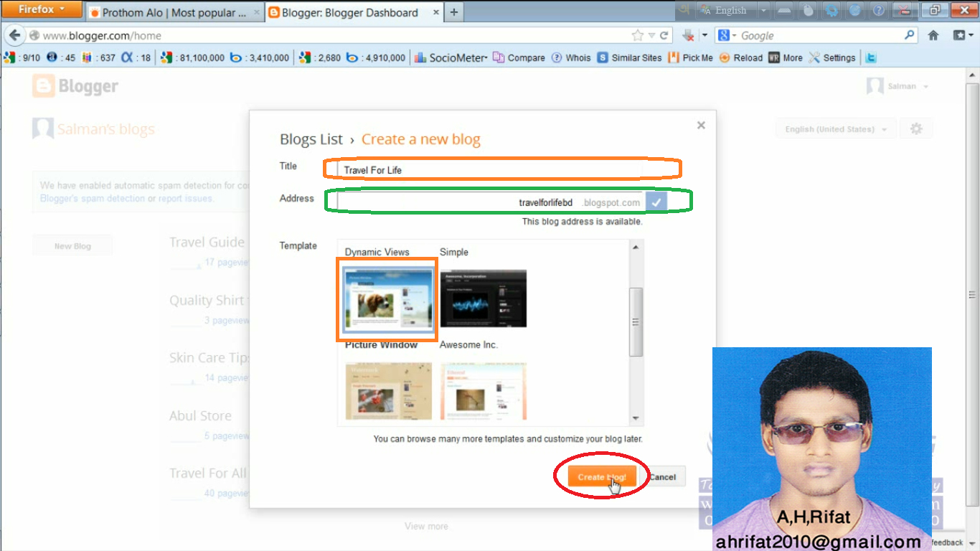This screenshot has width=980, height=551.
Task: Switch to the Prothom Alo tab
Action: coord(174,12)
